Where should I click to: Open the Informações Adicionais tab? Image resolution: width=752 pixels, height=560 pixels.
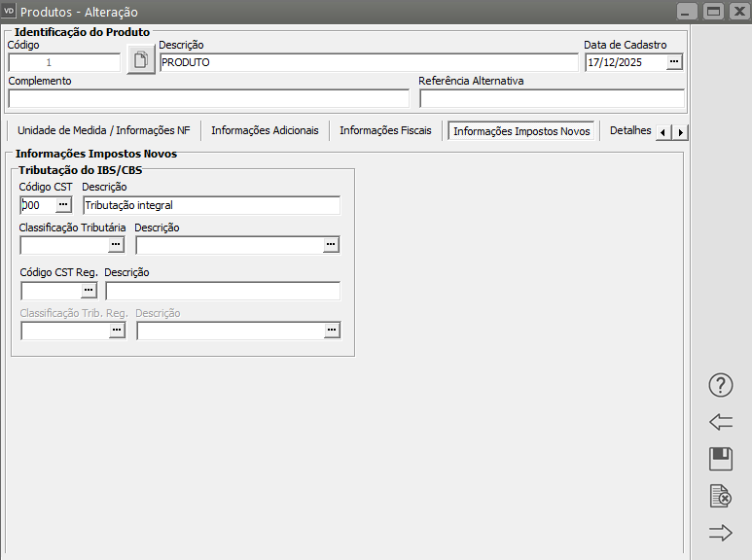pos(265,131)
